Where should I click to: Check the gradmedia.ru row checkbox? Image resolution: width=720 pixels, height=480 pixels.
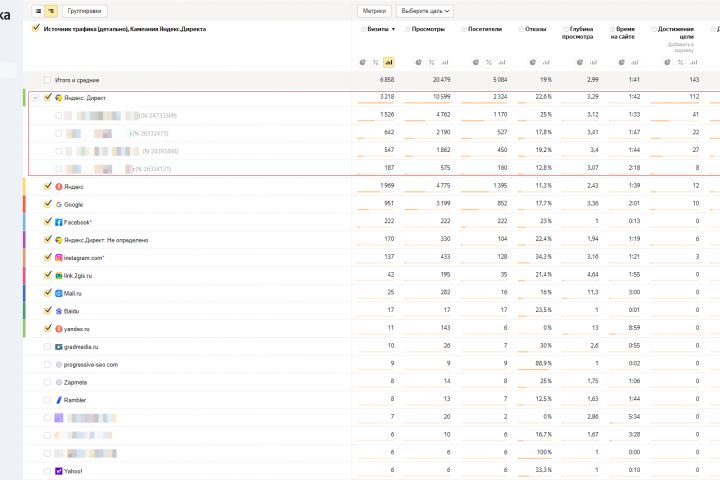click(x=48, y=346)
